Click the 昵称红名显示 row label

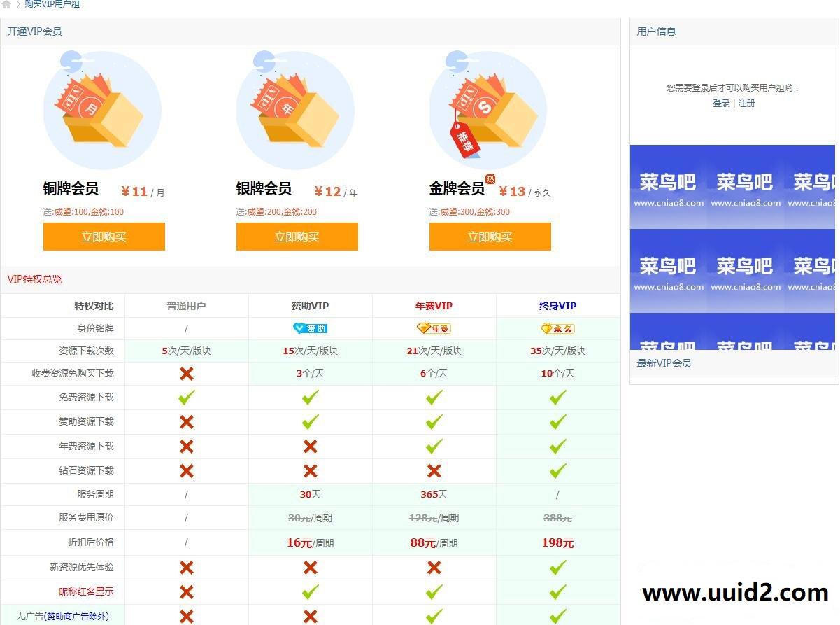(86, 591)
